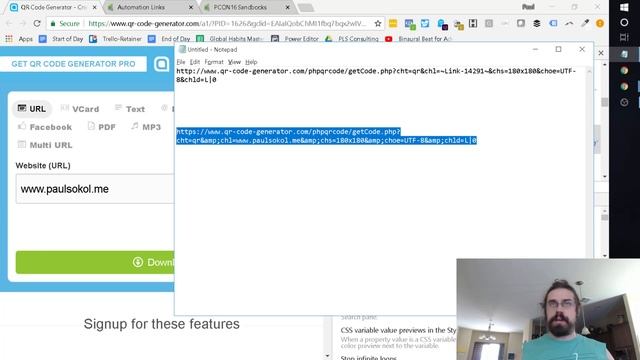The image size is (640, 360).
Task: Go back in Chrome history
Action: tap(9, 24)
